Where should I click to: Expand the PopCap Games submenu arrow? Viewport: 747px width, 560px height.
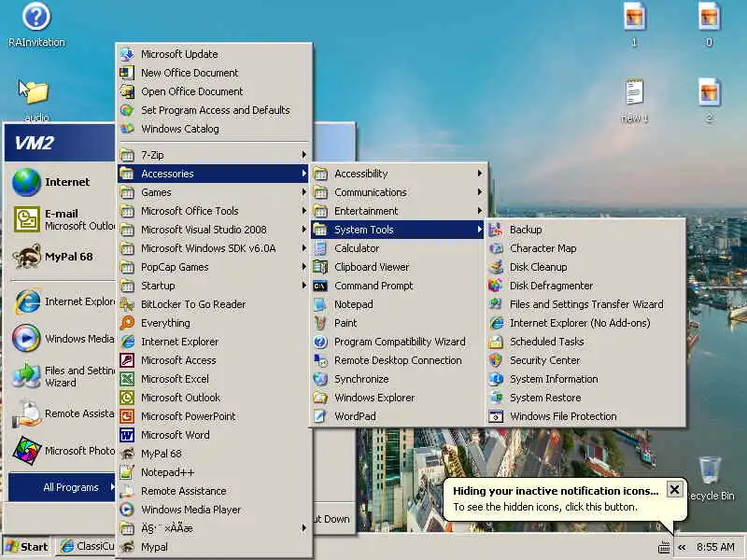pyautogui.click(x=303, y=267)
